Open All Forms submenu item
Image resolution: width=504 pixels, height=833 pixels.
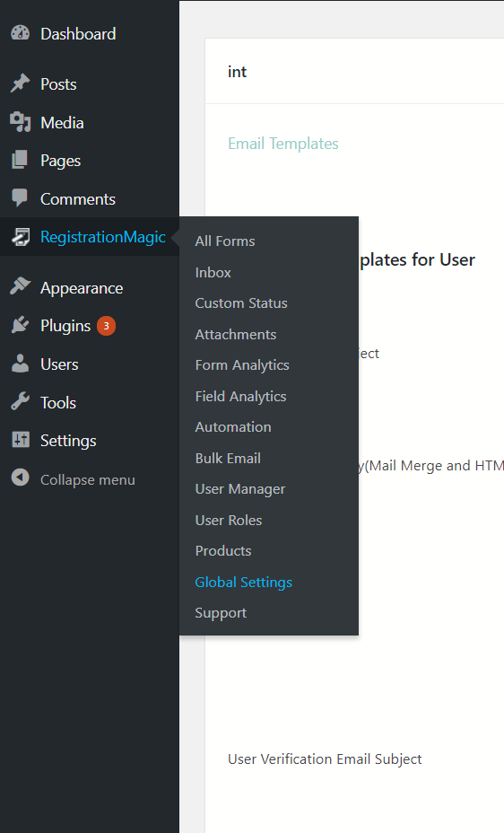pyautogui.click(x=224, y=241)
